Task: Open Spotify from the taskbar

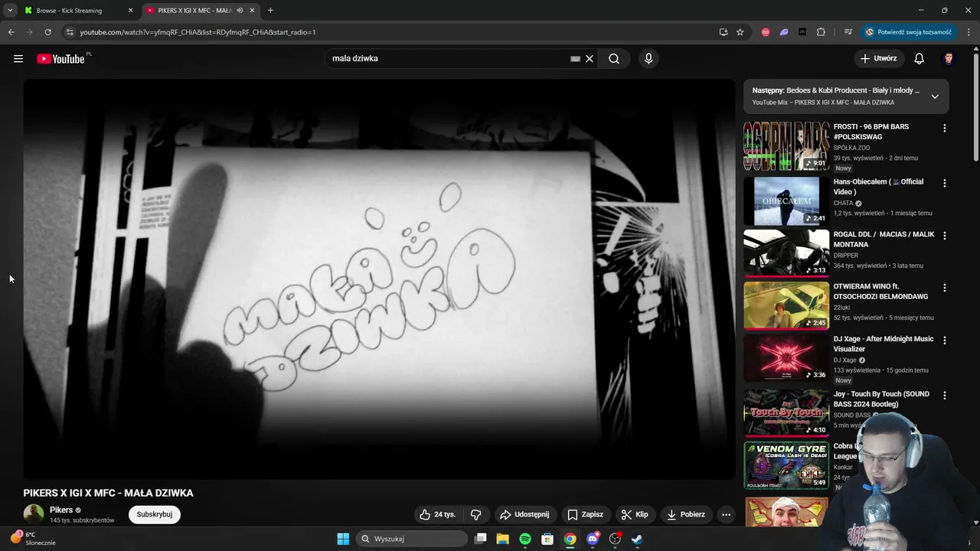Action: (525, 539)
